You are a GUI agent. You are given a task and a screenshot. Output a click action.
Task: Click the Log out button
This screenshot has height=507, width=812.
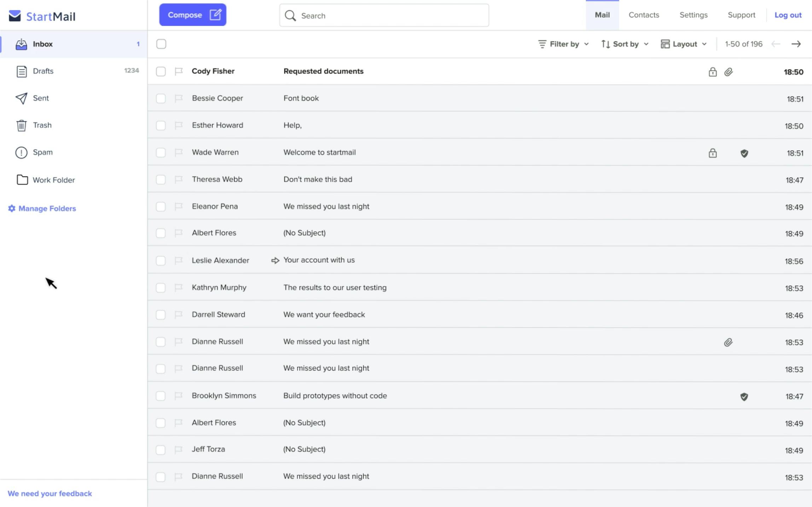788,14
